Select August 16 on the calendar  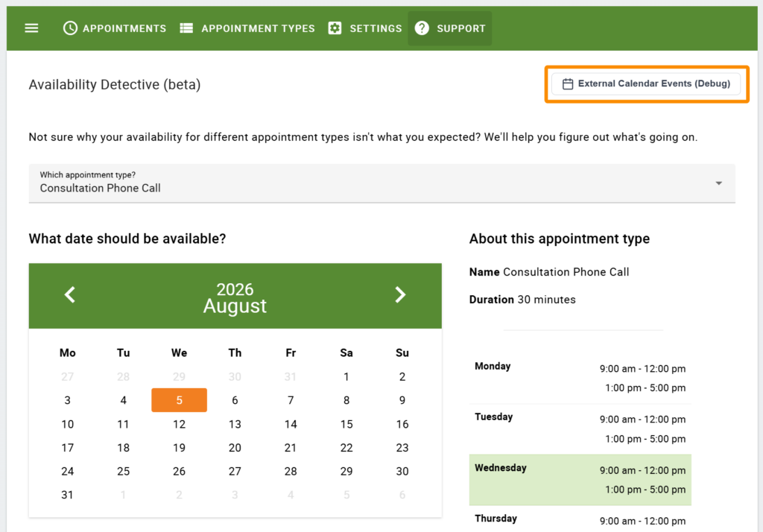pos(402,424)
